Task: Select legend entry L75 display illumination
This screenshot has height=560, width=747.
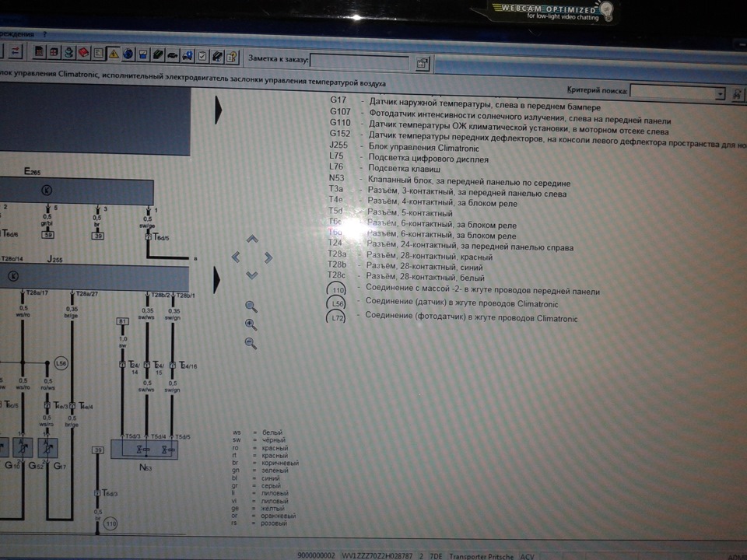Action: (x=409, y=158)
